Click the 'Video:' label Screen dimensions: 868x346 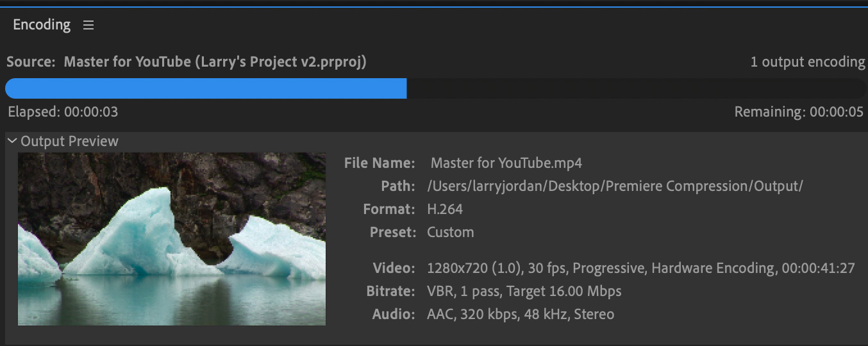pyautogui.click(x=394, y=268)
